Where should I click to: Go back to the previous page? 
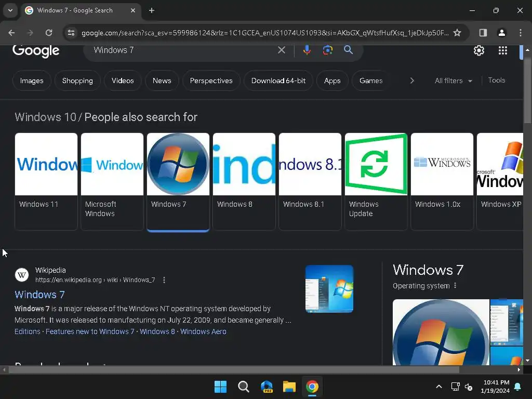[11, 33]
